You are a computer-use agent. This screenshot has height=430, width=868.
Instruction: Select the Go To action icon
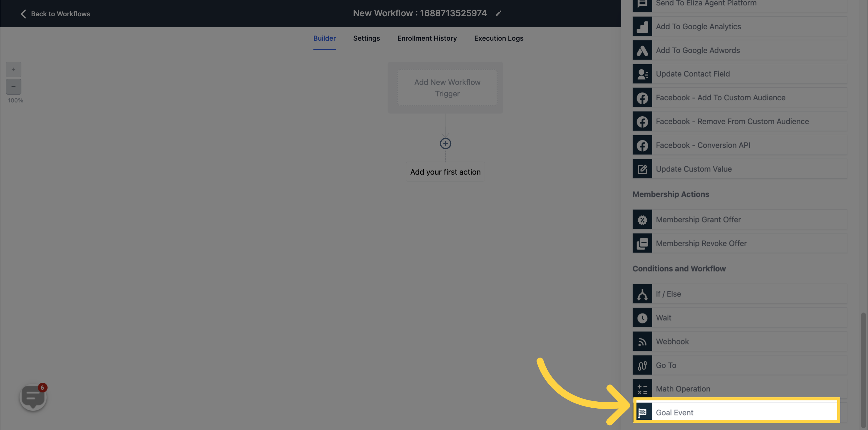point(642,365)
